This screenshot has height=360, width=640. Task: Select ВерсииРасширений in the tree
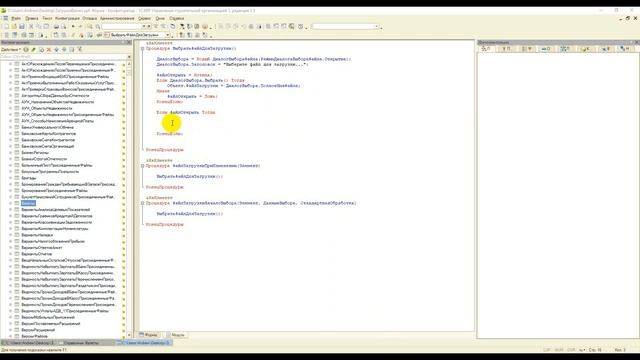click(38, 330)
